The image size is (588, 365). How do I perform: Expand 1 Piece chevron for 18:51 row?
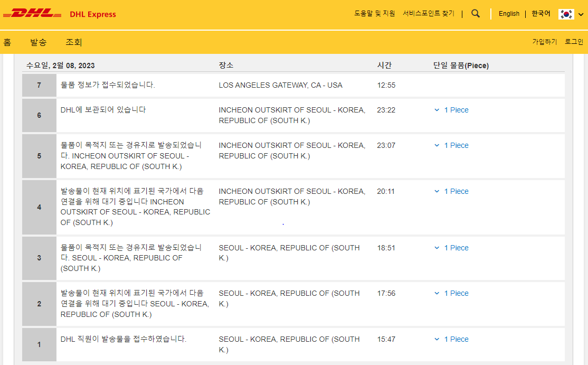click(437, 248)
